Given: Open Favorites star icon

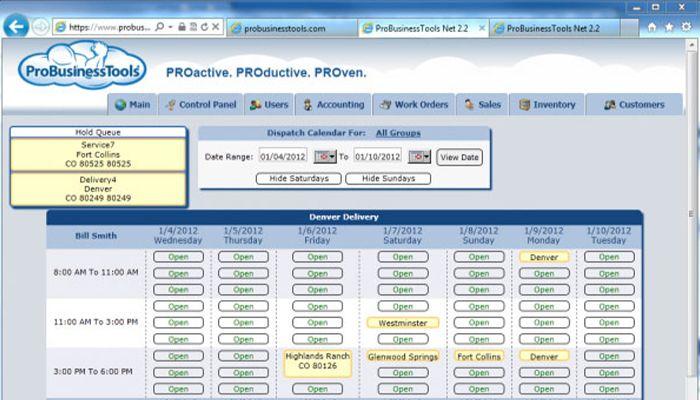Looking at the screenshot, I should (x=669, y=27).
